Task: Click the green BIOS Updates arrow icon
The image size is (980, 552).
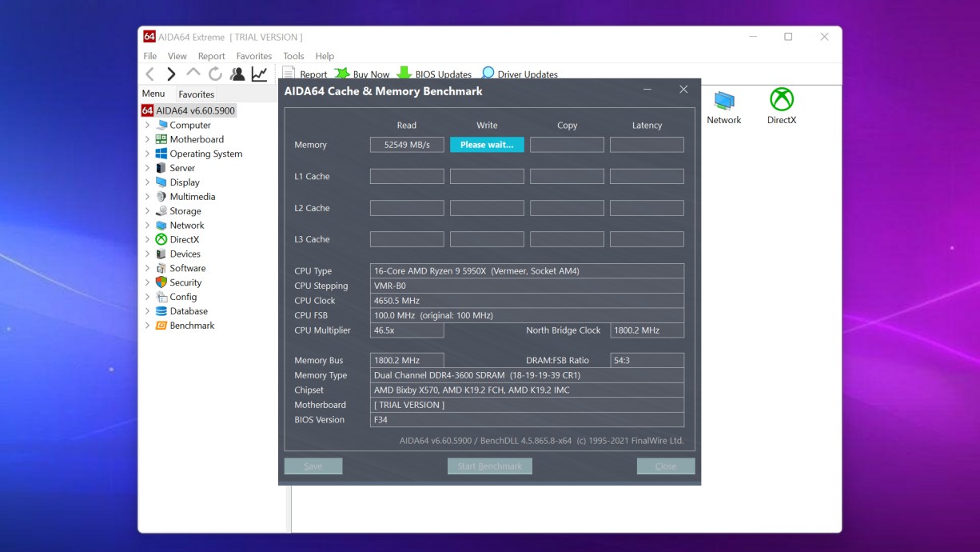Action: tap(405, 74)
